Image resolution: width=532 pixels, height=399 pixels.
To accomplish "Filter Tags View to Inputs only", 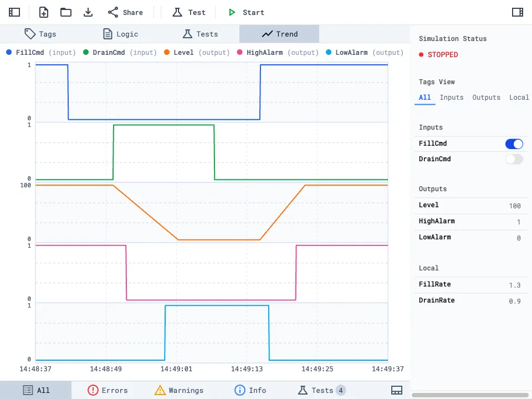I will tap(451, 97).
